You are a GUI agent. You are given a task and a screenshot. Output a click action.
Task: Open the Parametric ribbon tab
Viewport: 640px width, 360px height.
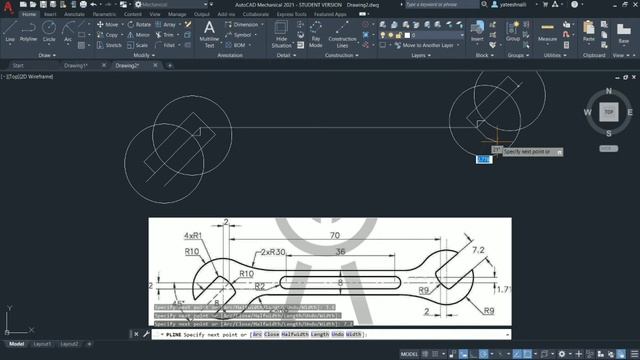coord(104,14)
